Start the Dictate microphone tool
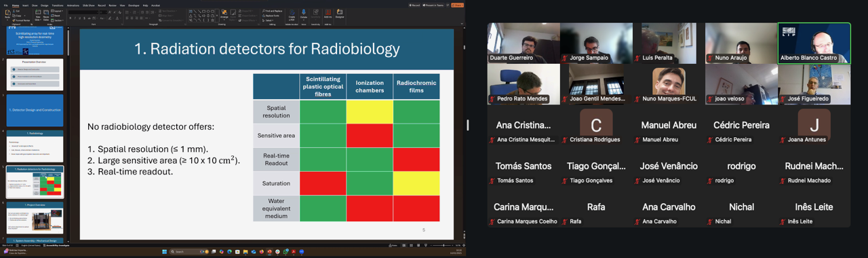 304,14
